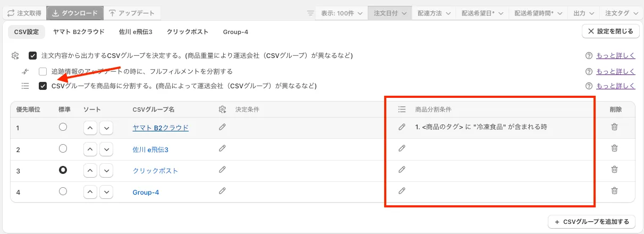This screenshot has width=644, height=234.
Task: Edit decision condition for 佐川 e飛伝3
Action: (x=222, y=148)
